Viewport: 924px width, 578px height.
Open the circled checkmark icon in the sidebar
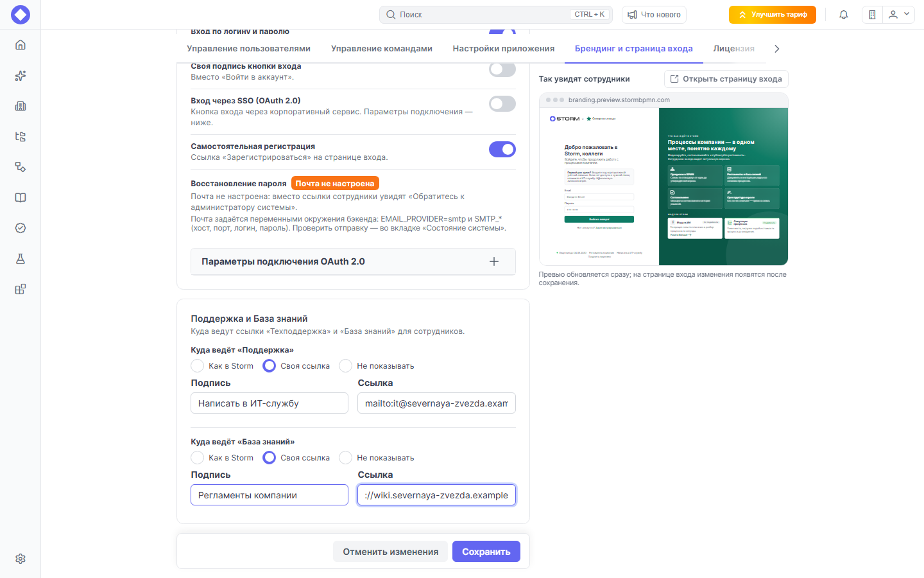(x=21, y=228)
